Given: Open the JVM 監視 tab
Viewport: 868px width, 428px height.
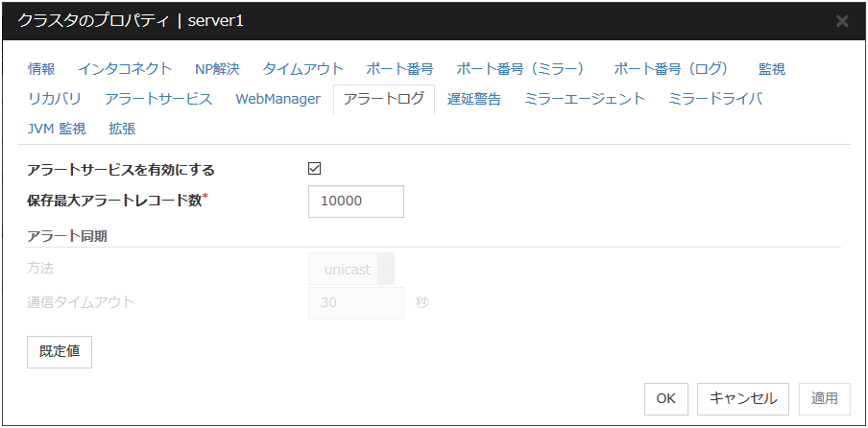Looking at the screenshot, I should pyautogui.click(x=57, y=128).
